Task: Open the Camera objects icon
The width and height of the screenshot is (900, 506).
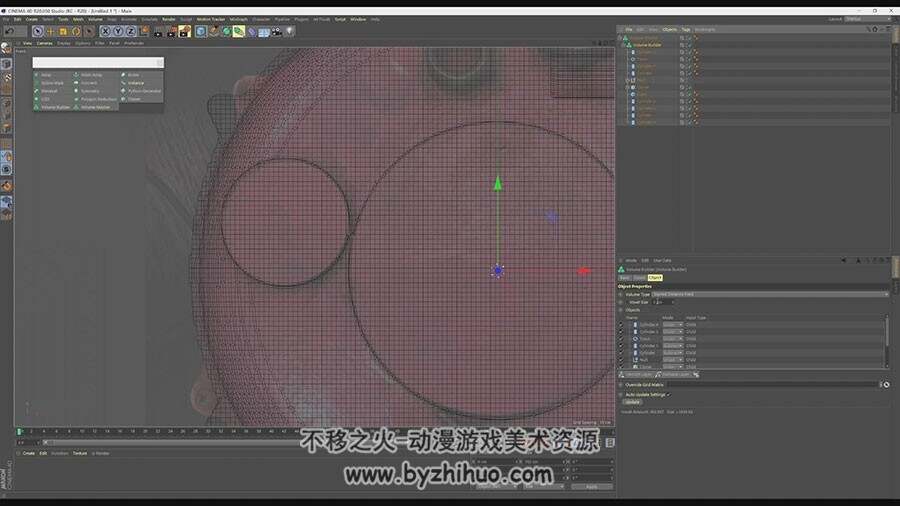Action: [x=277, y=32]
